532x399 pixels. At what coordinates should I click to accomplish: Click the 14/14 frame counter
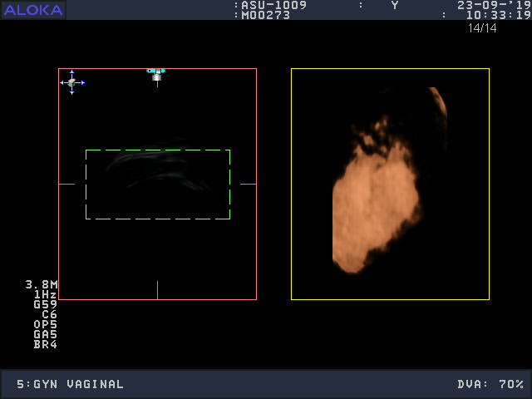point(482,28)
